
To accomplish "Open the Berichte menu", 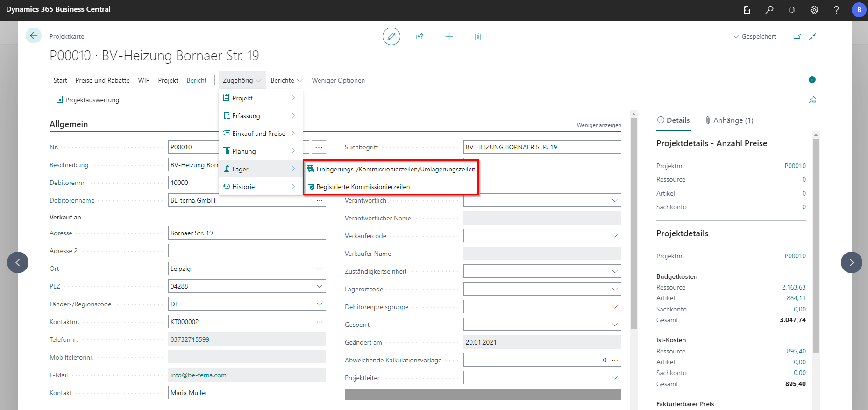I will [286, 80].
